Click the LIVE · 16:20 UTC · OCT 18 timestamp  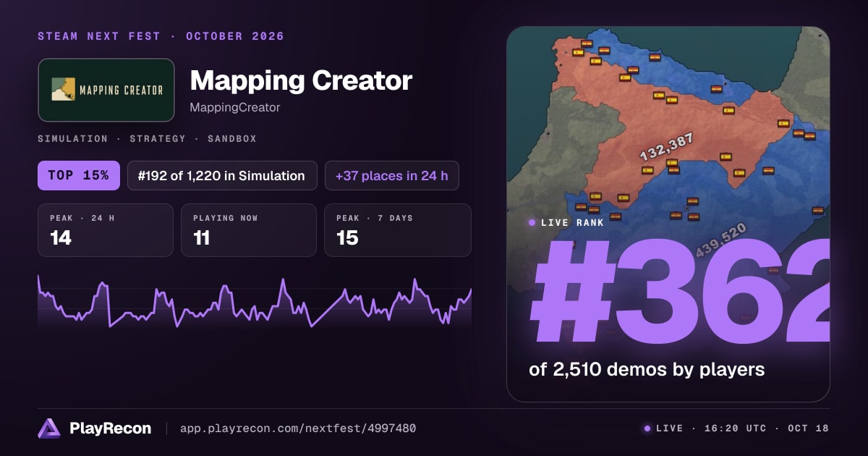tap(742, 428)
